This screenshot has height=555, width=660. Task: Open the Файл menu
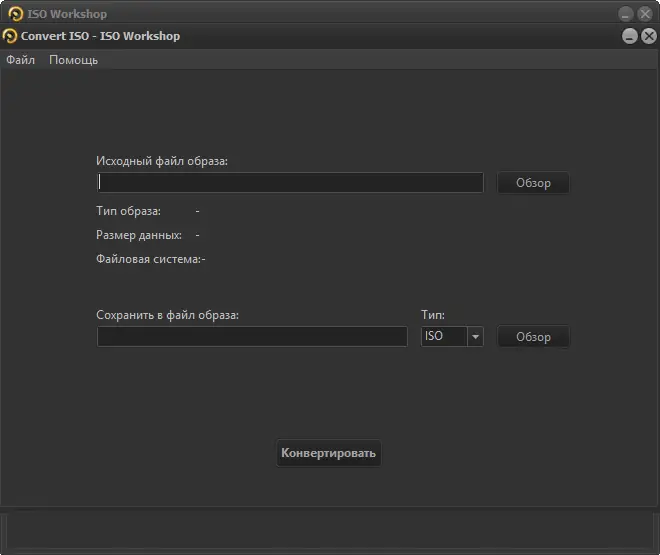coord(20,60)
